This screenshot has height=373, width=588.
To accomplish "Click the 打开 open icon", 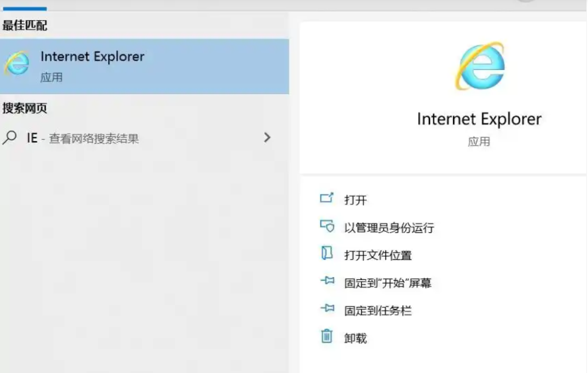I will (327, 198).
